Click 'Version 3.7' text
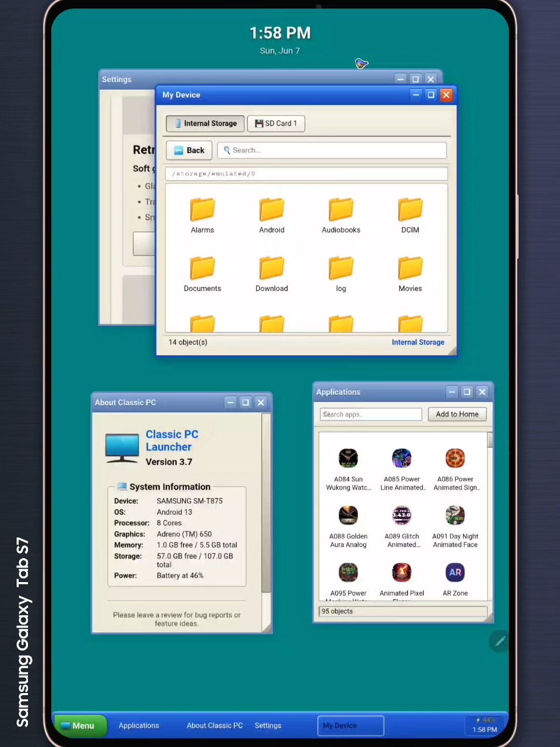560x747 pixels. [x=169, y=462]
